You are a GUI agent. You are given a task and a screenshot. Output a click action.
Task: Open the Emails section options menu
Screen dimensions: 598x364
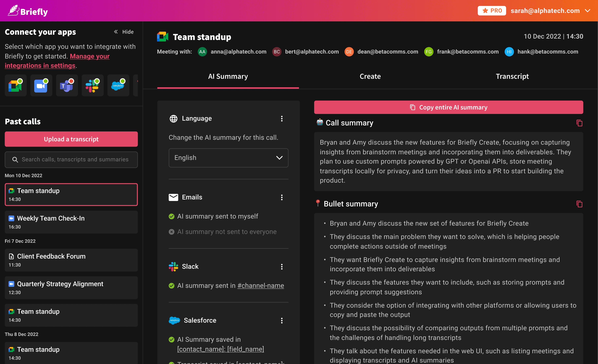click(x=282, y=197)
